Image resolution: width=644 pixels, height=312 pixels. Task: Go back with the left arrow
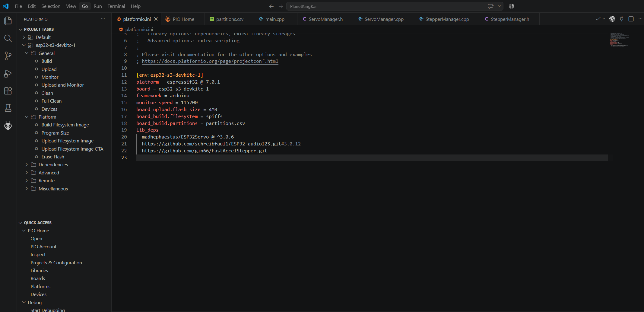(x=271, y=6)
